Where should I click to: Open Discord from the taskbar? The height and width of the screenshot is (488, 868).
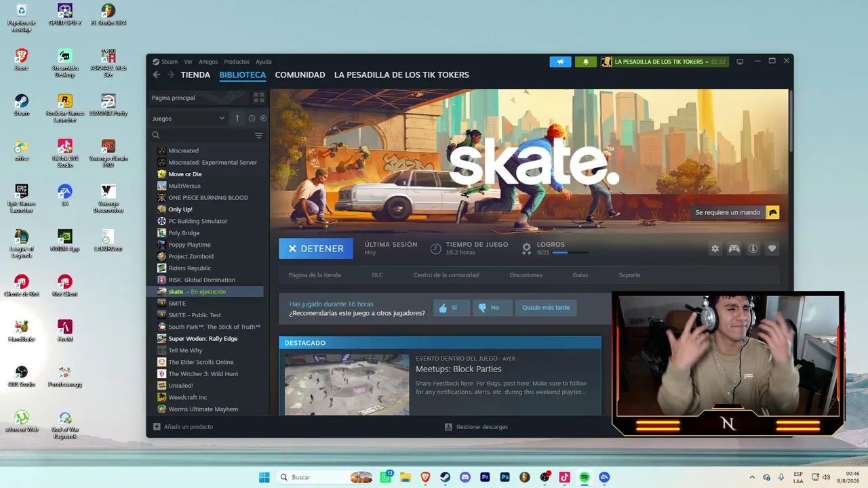click(465, 477)
